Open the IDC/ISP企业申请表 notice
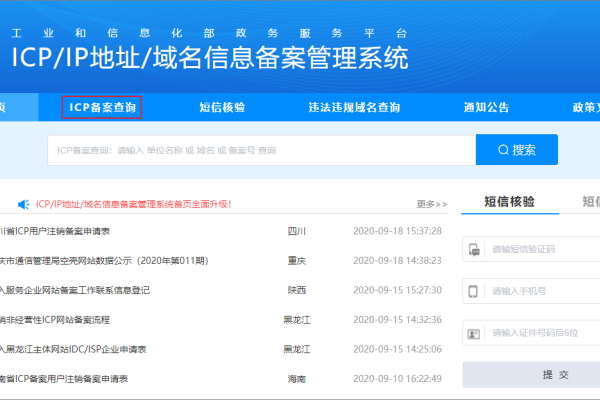The image size is (600, 400). coord(73,349)
